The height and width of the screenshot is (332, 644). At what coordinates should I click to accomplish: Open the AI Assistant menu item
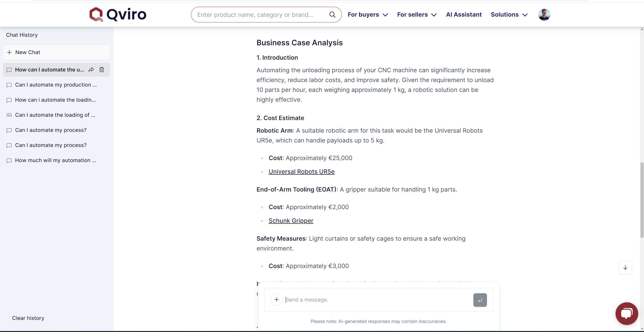click(x=464, y=15)
